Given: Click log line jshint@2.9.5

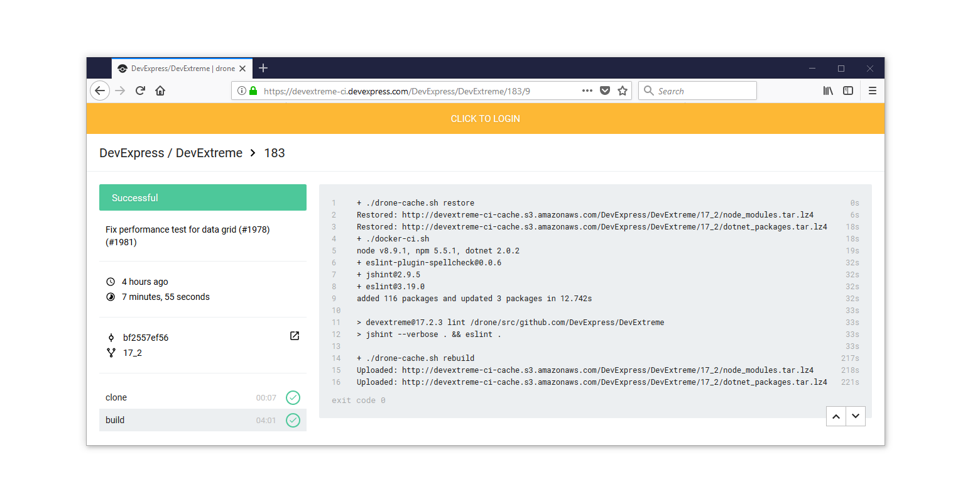Looking at the screenshot, I should pos(389,275).
